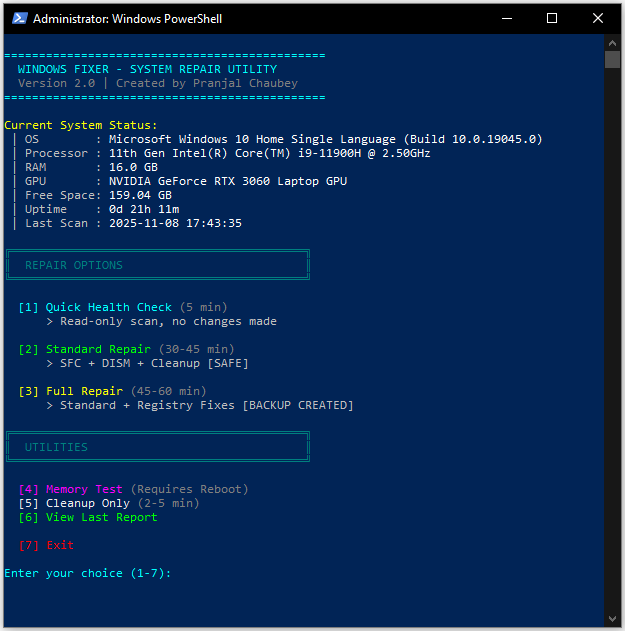Close the Administrator PowerShell window
The height and width of the screenshot is (631, 625).
pyautogui.click(x=598, y=19)
